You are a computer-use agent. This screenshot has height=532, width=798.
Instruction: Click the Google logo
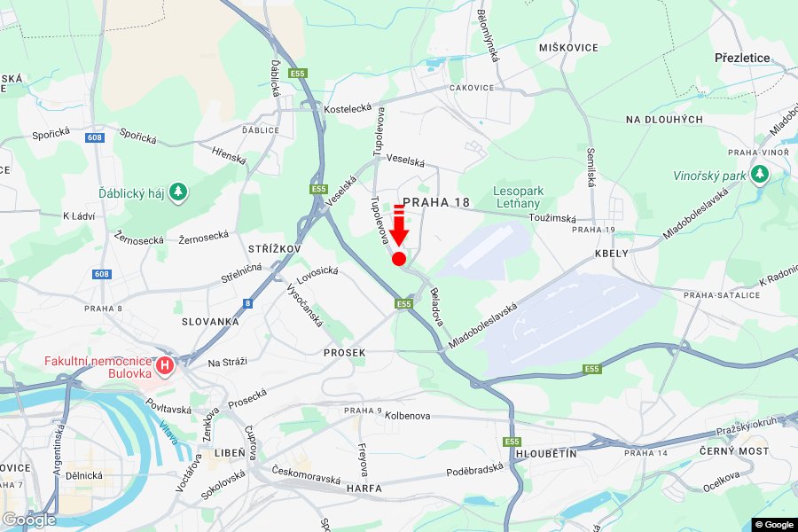[x=28, y=520]
